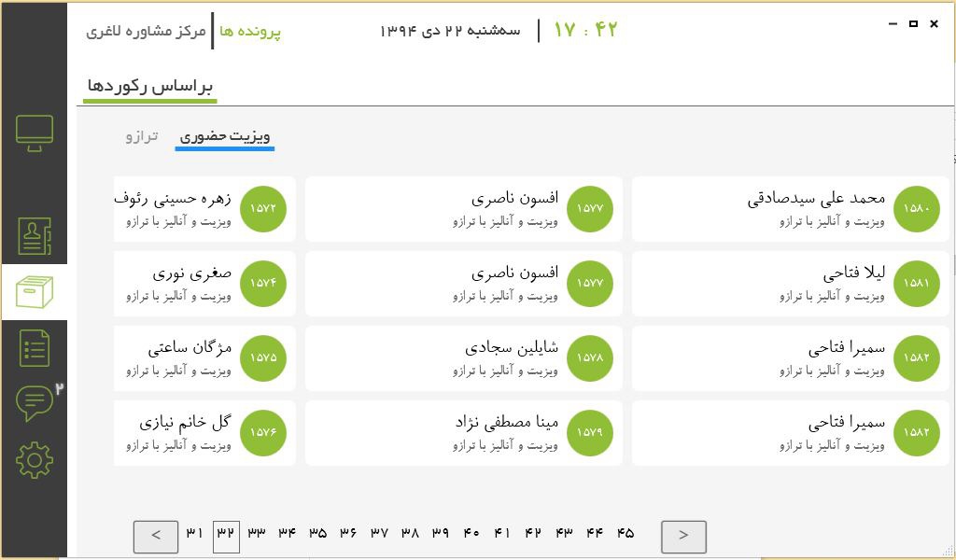Click the green 1580 record badge
Viewport: 956px width, 560px height.
[x=916, y=209]
